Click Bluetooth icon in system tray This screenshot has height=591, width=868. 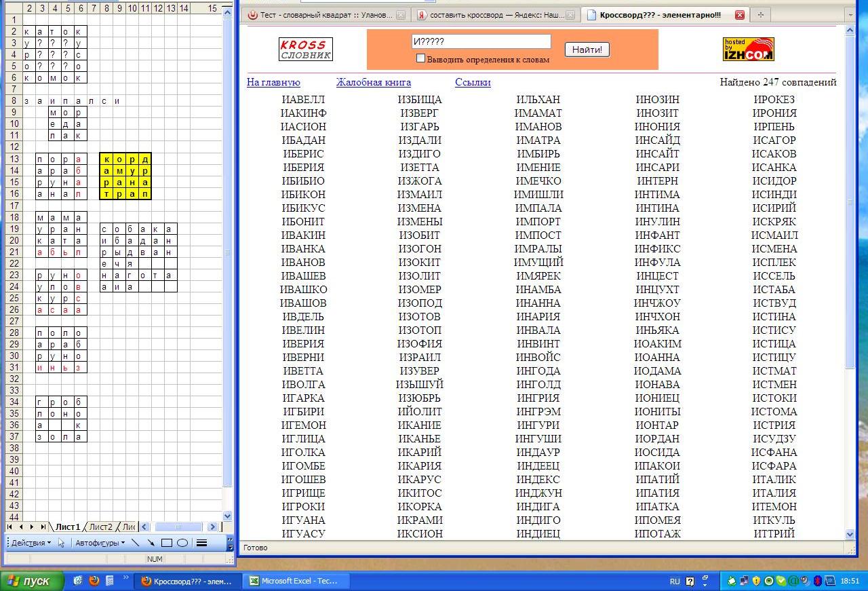[x=818, y=581]
